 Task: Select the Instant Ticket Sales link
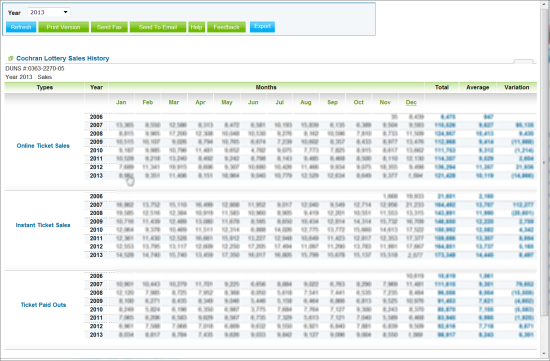[43, 225]
